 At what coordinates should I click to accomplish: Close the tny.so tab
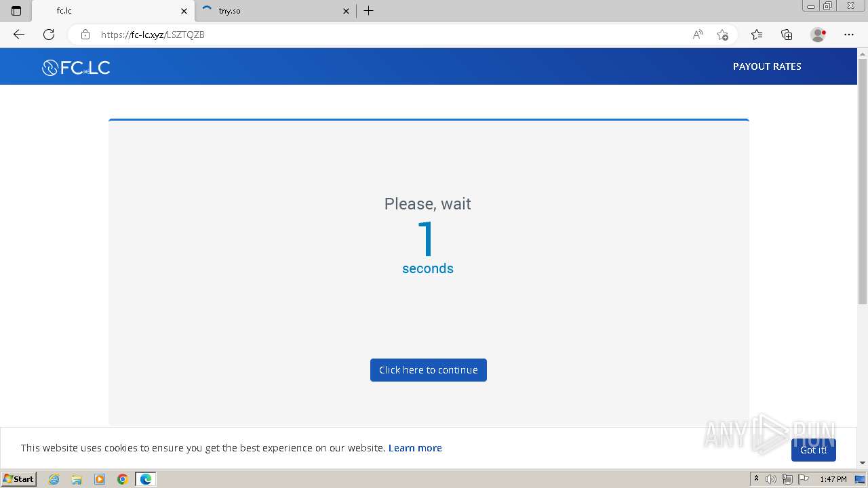[x=346, y=11]
